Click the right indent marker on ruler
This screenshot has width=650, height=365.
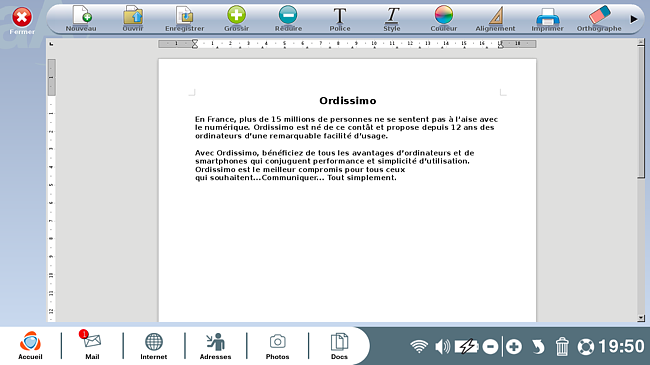500,44
